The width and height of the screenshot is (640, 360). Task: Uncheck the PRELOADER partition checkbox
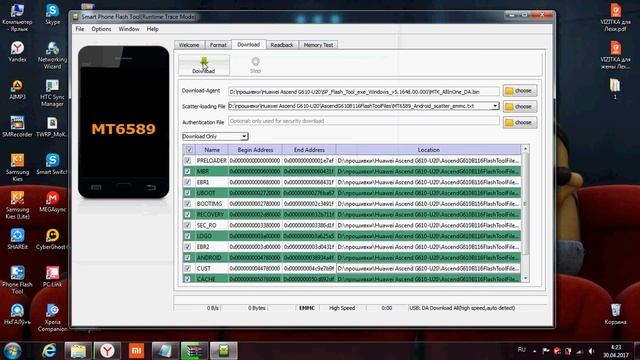tap(187, 161)
